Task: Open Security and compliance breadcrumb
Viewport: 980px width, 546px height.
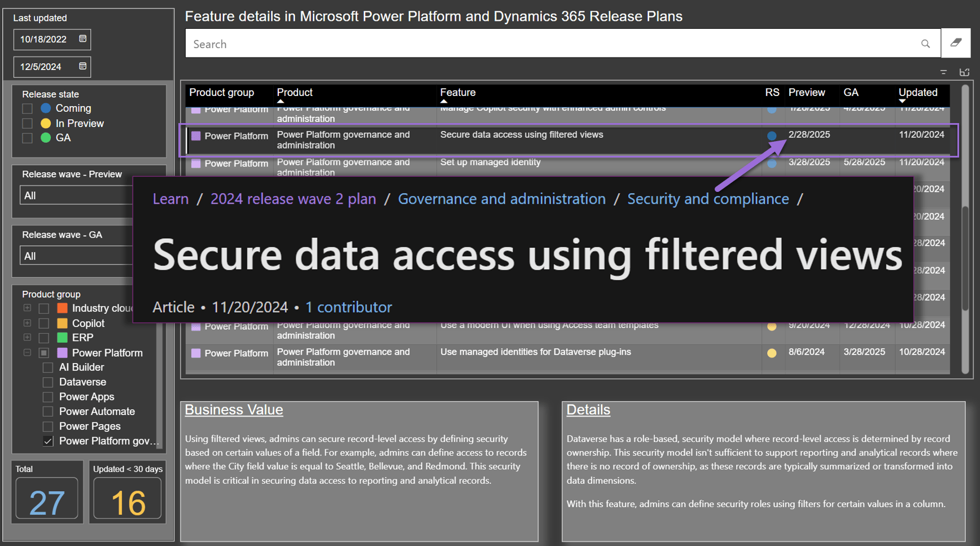Action: tap(708, 199)
